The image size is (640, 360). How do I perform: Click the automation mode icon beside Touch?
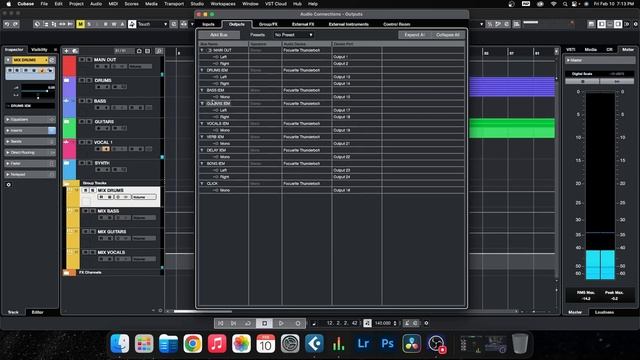[132, 24]
